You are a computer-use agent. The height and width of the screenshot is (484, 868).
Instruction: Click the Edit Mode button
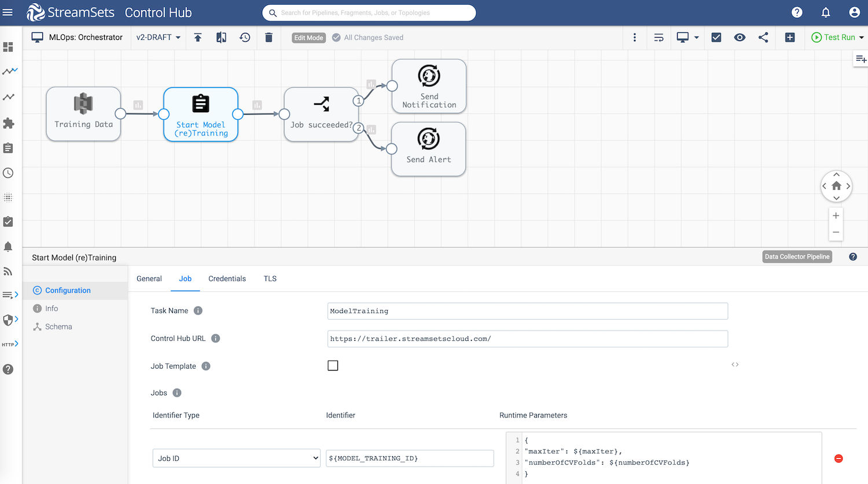click(308, 38)
